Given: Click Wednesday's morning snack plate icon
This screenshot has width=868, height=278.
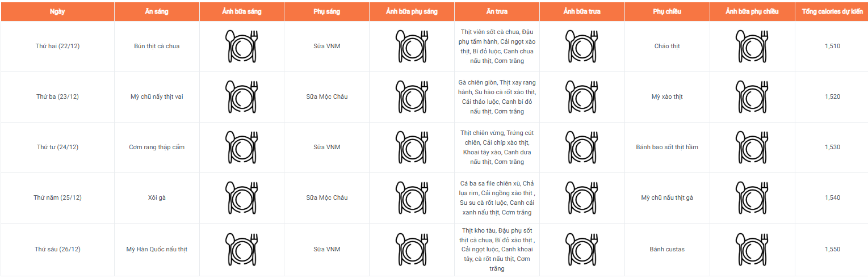Looking at the screenshot, I should pyautogui.click(x=412, y=147).
